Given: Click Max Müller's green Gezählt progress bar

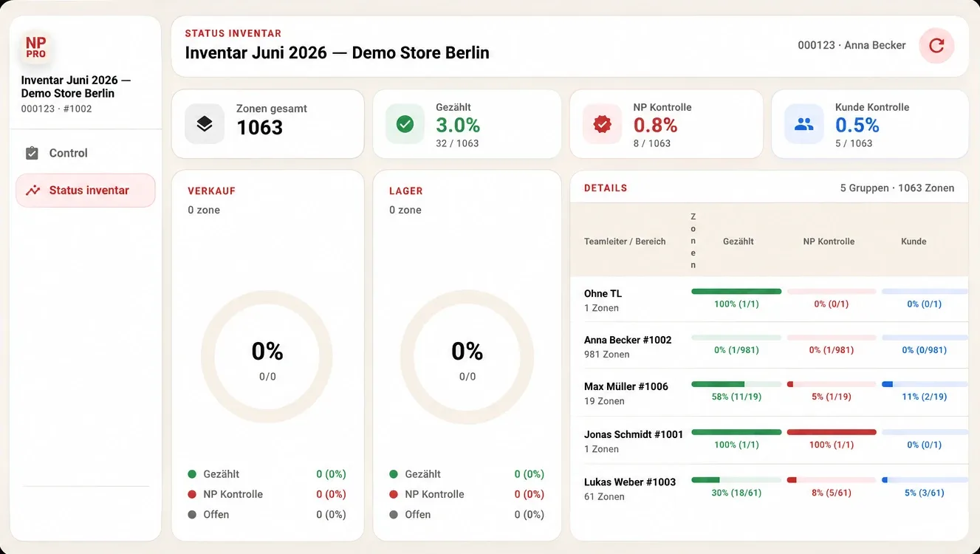Looking at the screenshot, I should click(x=736, y=384).
